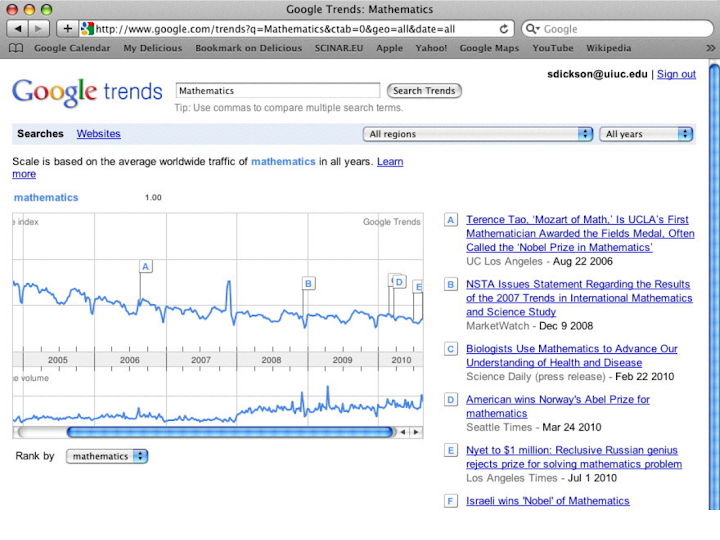Click the blue mathematics legend label

pyautogui.click(x=46, y=197)
